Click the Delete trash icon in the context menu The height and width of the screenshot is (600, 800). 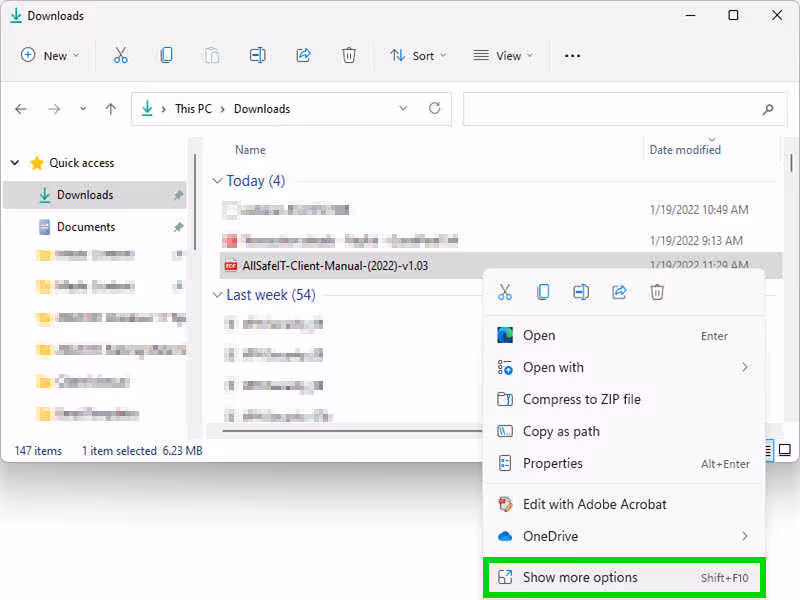pyautogui.click(x=657, y=292)
